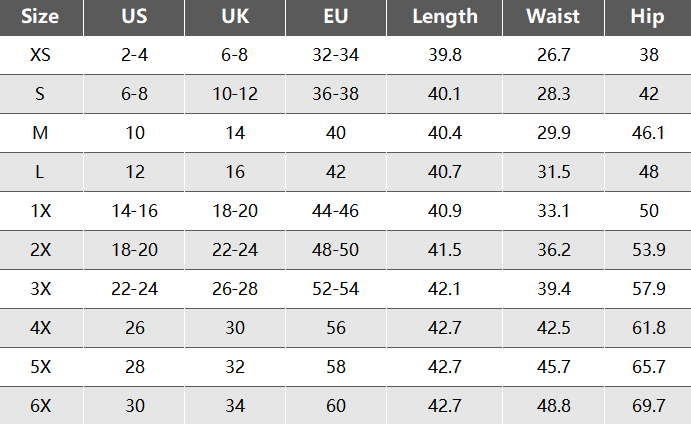The height and width of the screenshot is (424, 691).
Task: Click the 44-46 EU size cell
Action: coord(336,211)
